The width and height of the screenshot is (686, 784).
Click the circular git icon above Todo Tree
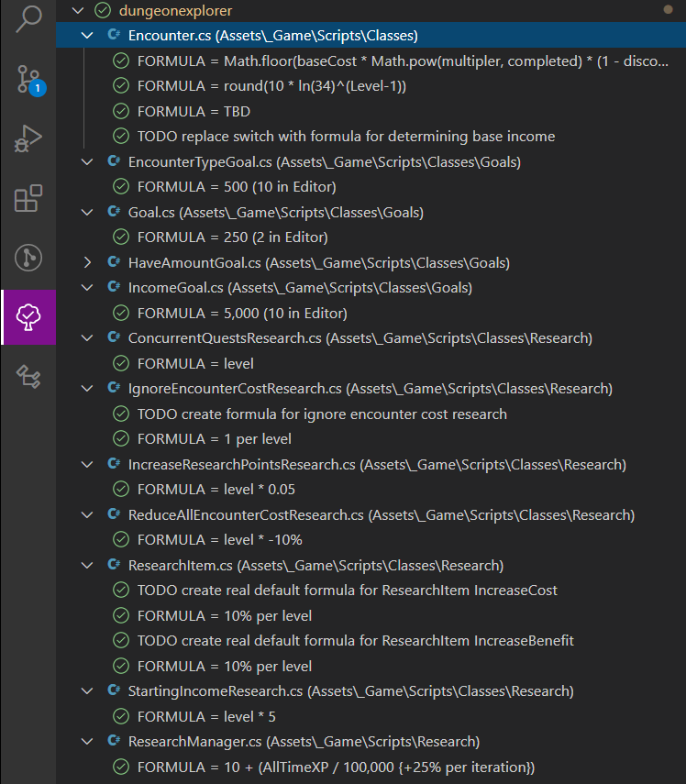coord(28,258)
